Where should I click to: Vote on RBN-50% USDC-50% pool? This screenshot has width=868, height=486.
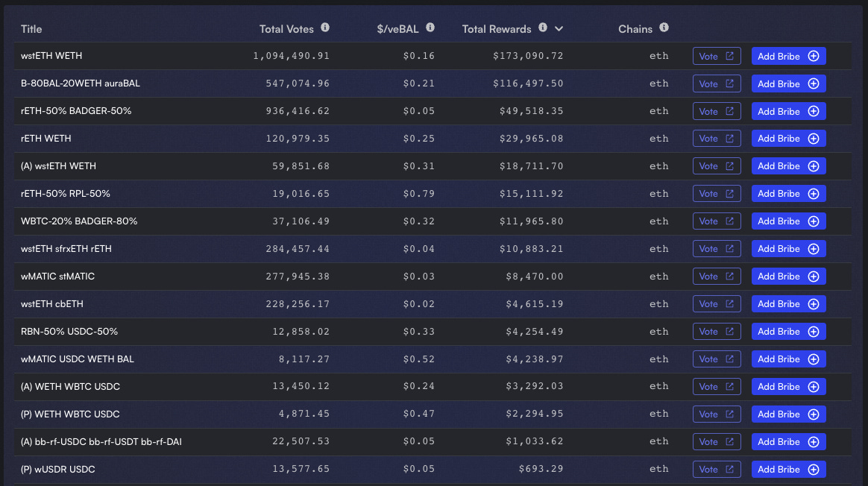[x=717, y=332]
